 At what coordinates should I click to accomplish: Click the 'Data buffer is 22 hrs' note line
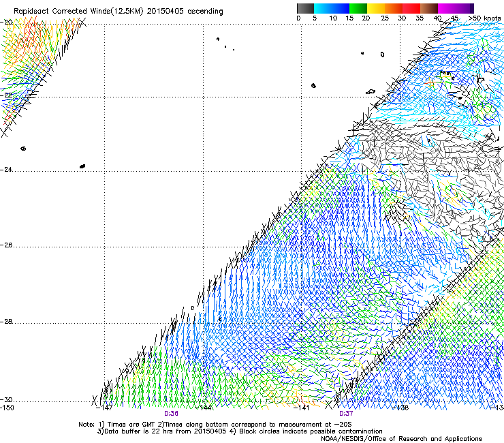pyautogui.click(x=240, y=431)
